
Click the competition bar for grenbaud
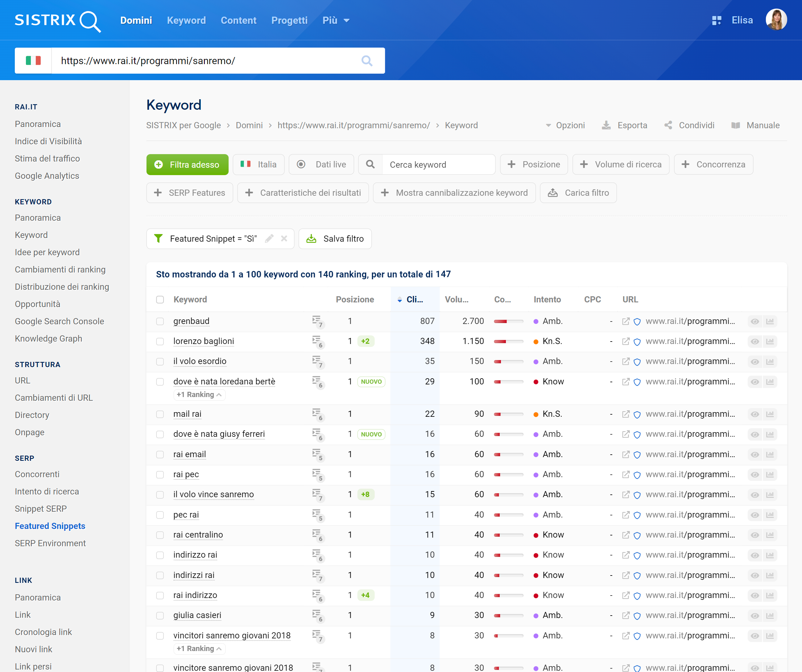[508, 321]
